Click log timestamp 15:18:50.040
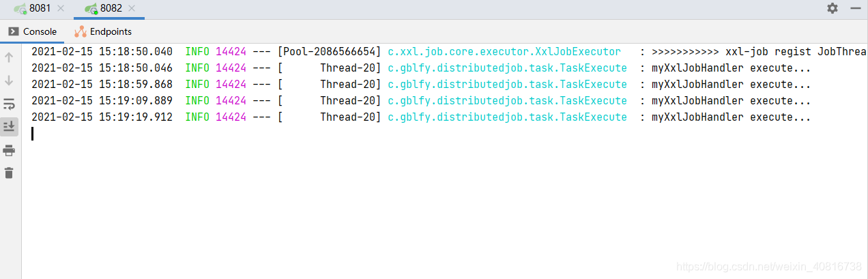The width and height of the screenshot is (868, 279). click(102, 51)
